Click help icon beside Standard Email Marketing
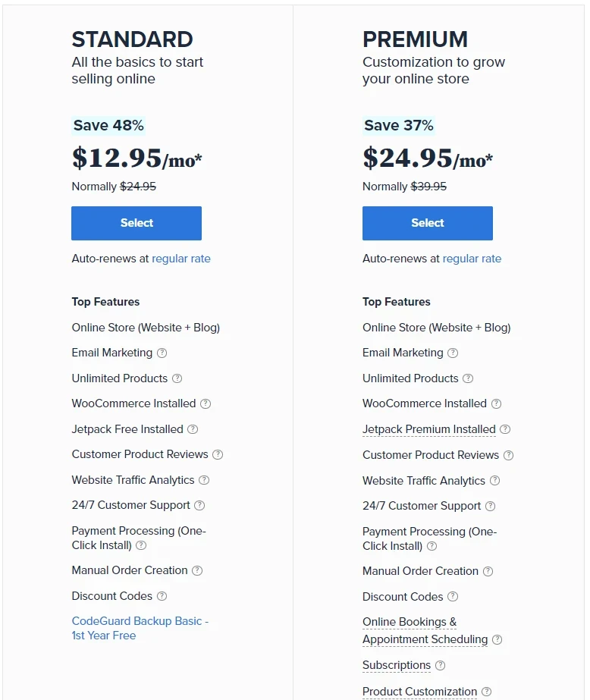Screen dimensions: 590x700 click(162, 353)
